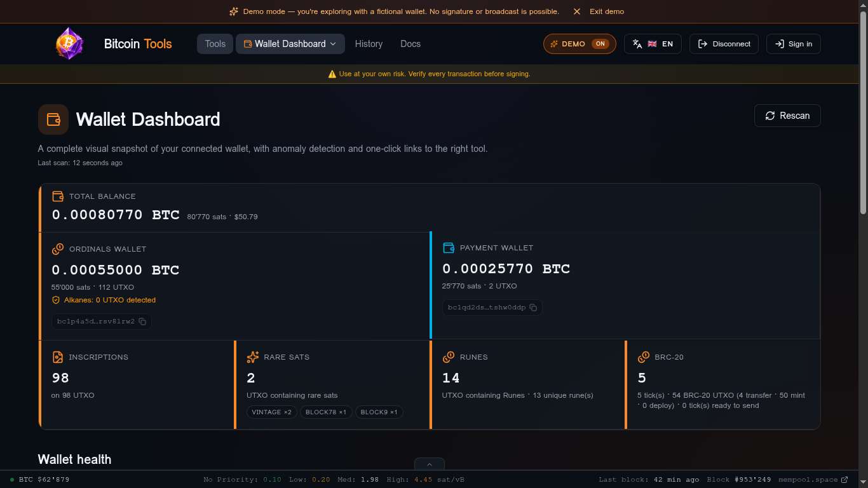Click the Payment Wallet icon
The height and width of the screenshot is (488, 868).
(x=449, y=248)
